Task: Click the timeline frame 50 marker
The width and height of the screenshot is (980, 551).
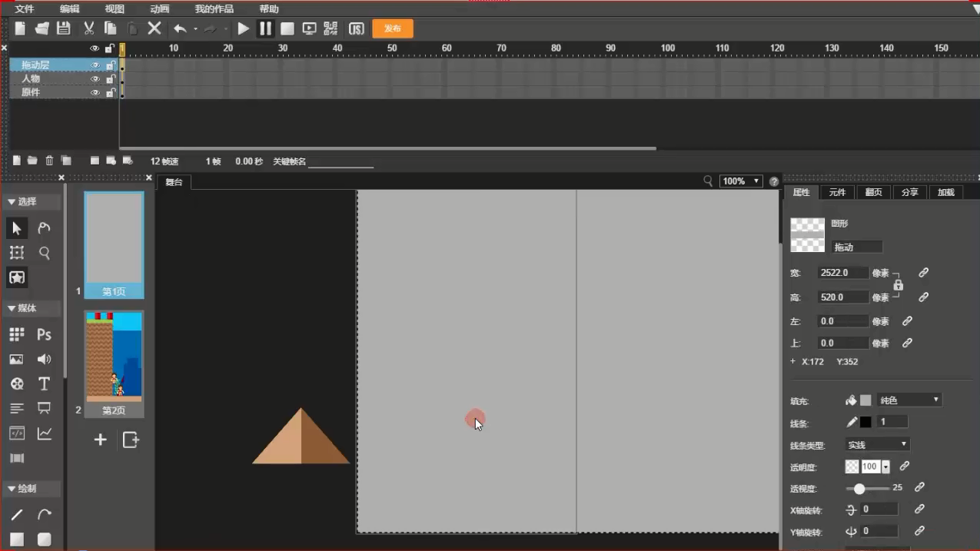Action: pyautogui.click(x=392, y=48)
